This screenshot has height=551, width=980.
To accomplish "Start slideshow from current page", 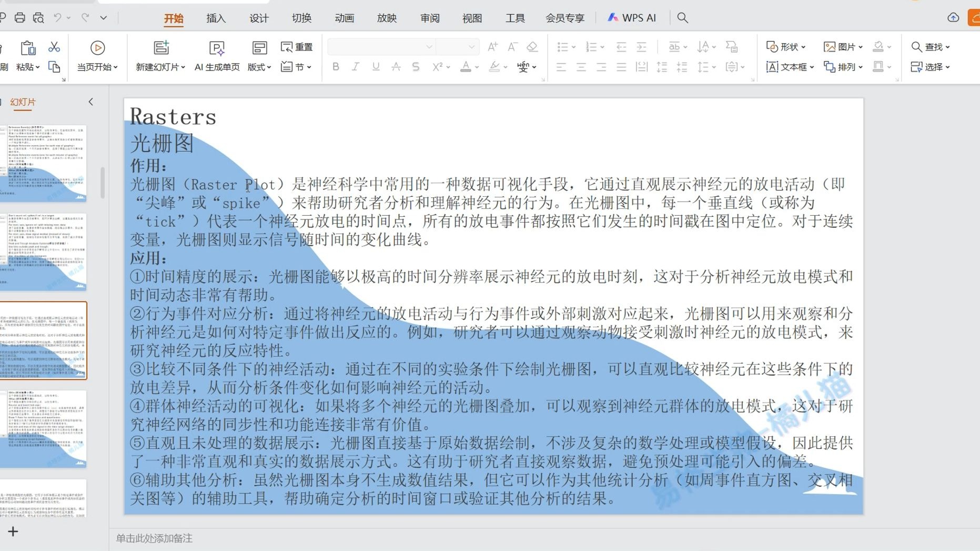I will [x=97, y=55].
